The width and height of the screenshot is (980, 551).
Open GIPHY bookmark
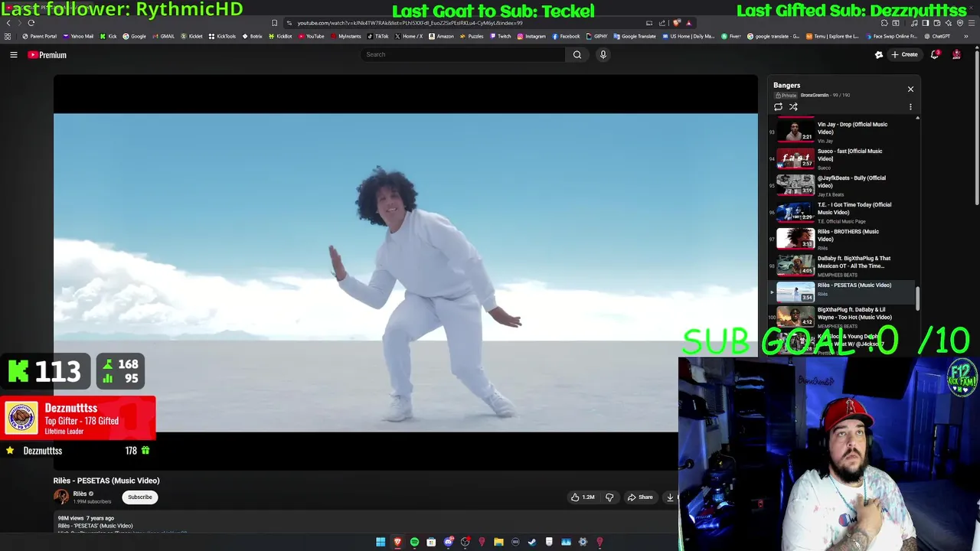[x=596, y=36]
